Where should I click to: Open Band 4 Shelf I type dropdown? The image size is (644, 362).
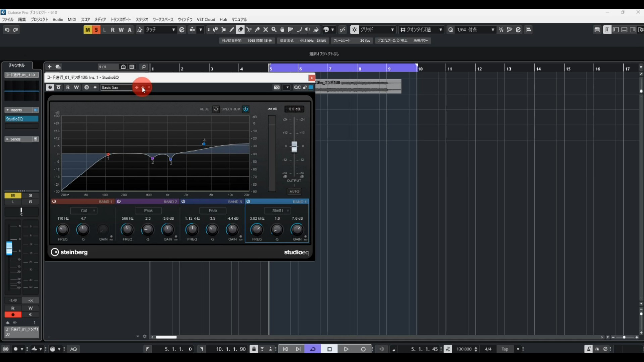tap(277, 210)
